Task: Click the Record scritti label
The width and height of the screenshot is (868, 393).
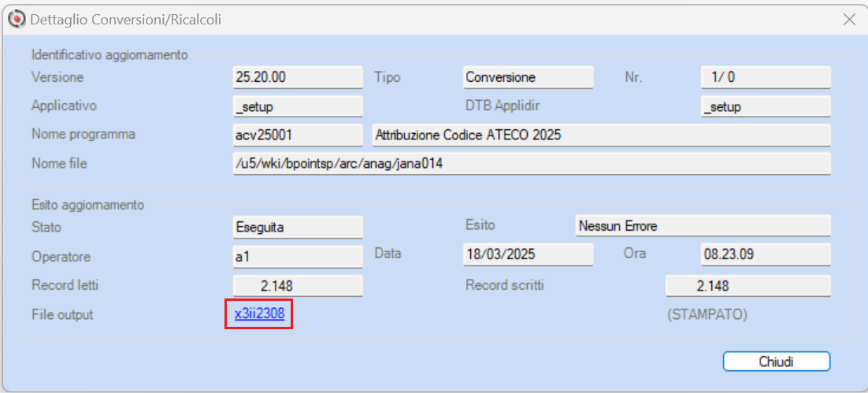Action: [505, 286]
